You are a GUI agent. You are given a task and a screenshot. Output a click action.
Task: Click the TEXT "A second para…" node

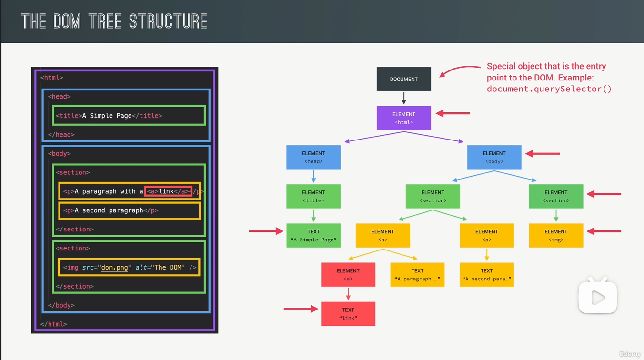(486, 275)
